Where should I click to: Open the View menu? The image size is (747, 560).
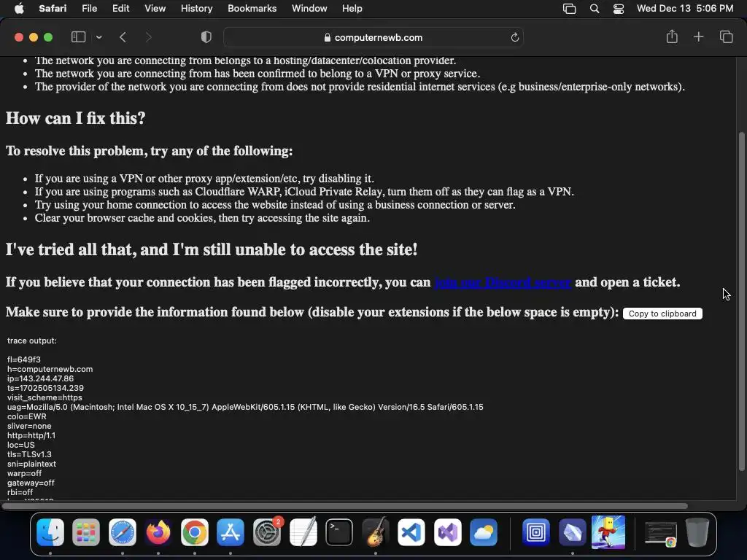coord(155,9)
